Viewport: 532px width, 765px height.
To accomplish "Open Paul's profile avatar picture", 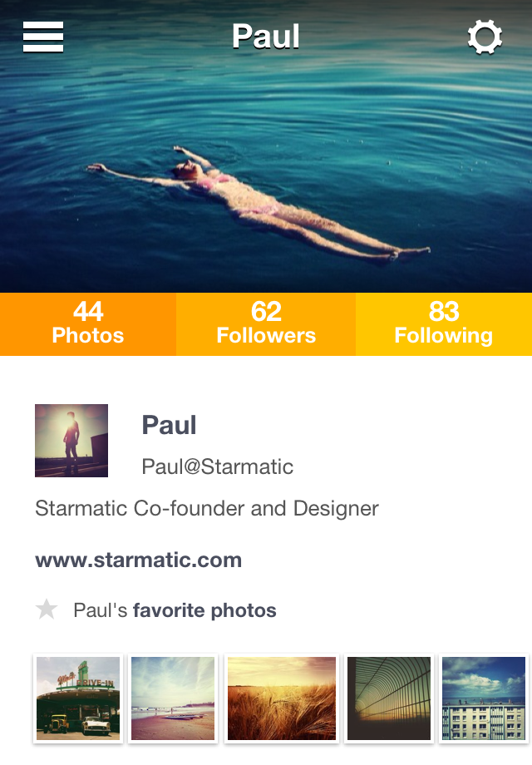I will 71,441.
